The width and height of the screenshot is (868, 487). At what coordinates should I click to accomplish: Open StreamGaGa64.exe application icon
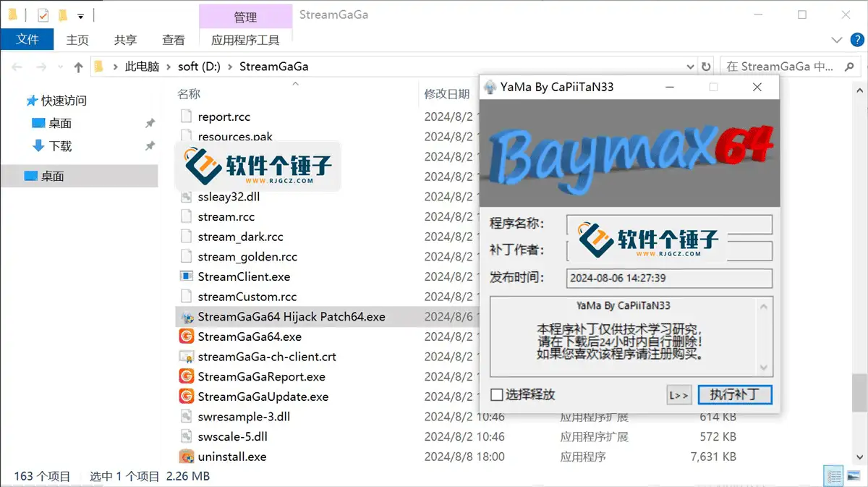coord(187,336)
